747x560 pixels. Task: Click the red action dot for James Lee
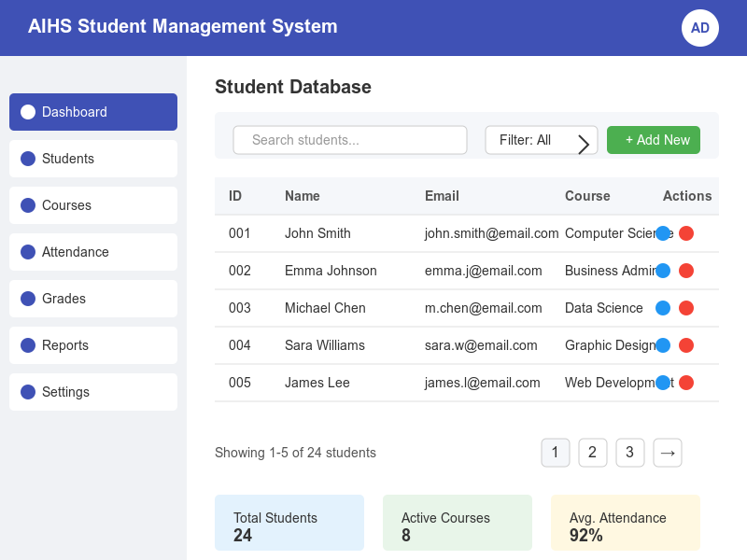coord(686,383)
